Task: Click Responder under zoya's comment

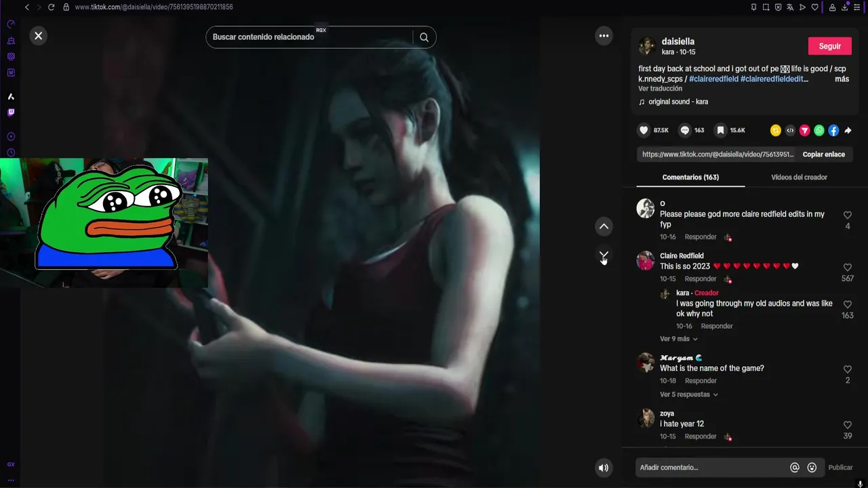Action: pos(701,436)
